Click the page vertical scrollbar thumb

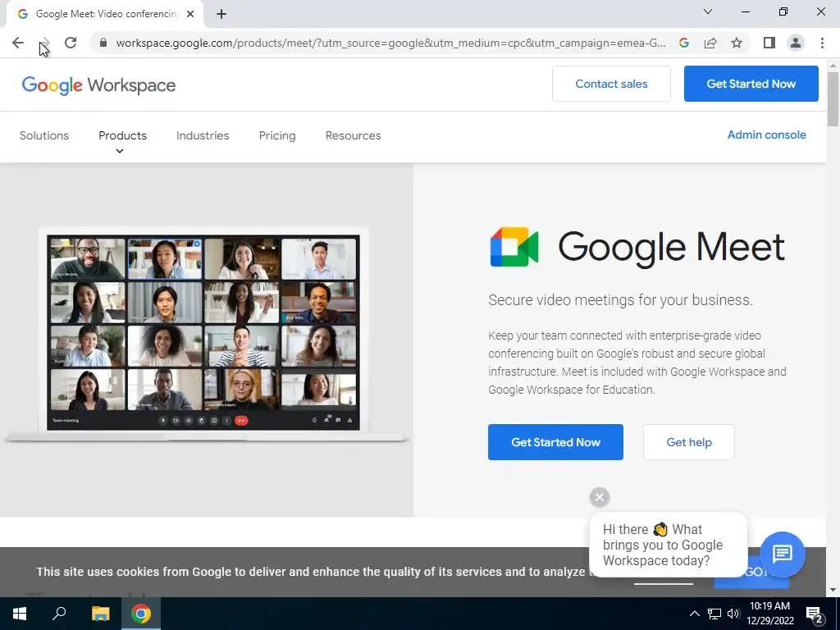tap(833, 98)
